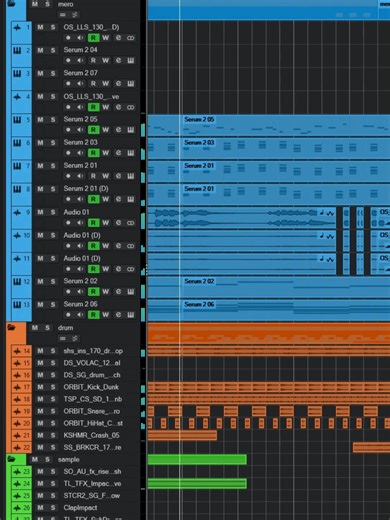
Task: Open the instrument keyboard icon on Serum 2 01
Action: (x=131, y=176)
